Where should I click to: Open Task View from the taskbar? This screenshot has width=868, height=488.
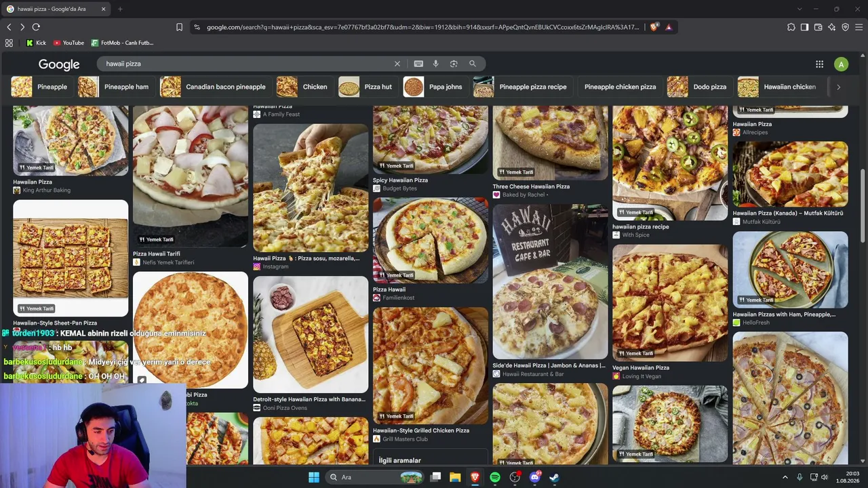(x=435, y=477)
